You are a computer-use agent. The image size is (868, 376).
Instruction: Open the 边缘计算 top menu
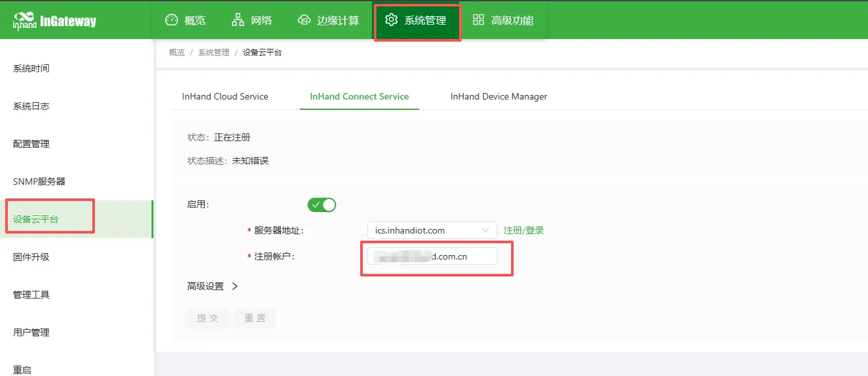click(328, 20)
